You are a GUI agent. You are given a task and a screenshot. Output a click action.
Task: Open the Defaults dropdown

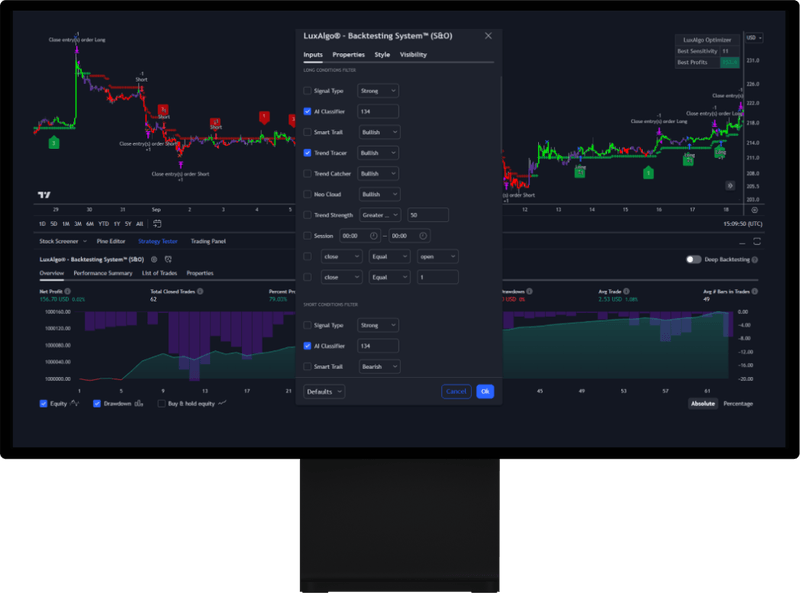[324, 391]
